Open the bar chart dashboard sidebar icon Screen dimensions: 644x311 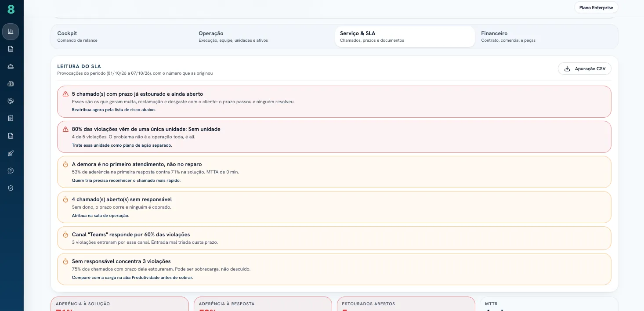point(11,32)
